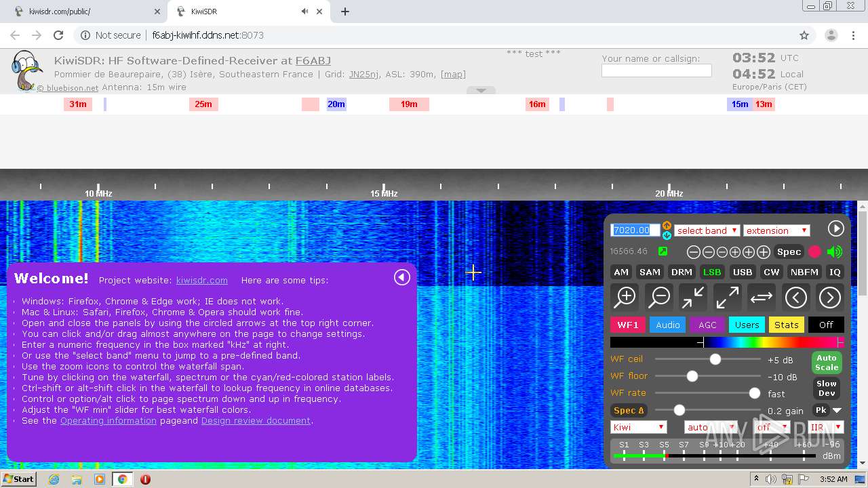Click the first minus frequency step button
Image resolution: width=868 pixels, height=488 pixels.
pyautogui.click(x=694, y=252)
